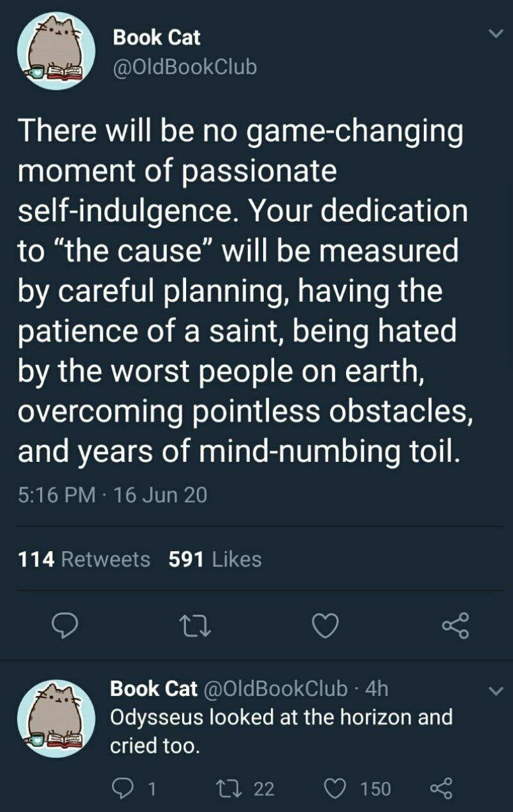The width and height of the screenshot is (513, 812).
Task: Like the Odysseus reply tweet
Action: pyautogui.click(x=336, y=789)
